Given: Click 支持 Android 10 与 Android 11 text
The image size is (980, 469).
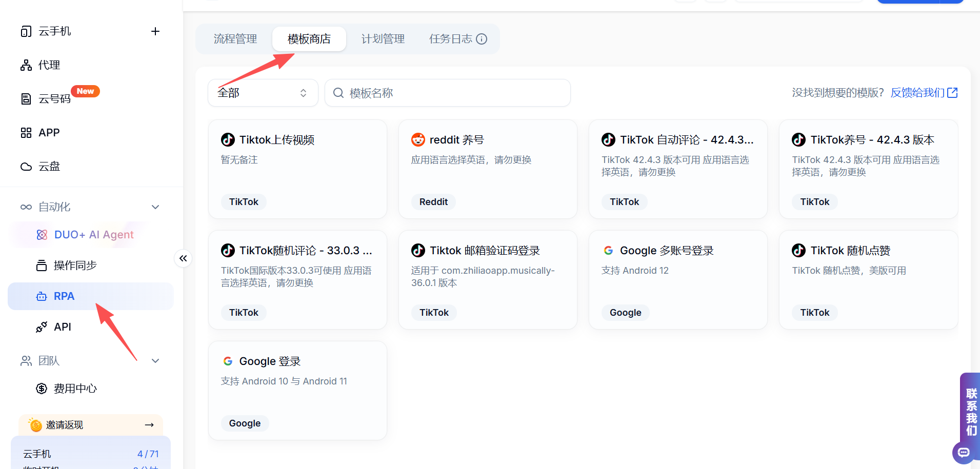Looking at the screenshot, I should click(x=284, y=381).
